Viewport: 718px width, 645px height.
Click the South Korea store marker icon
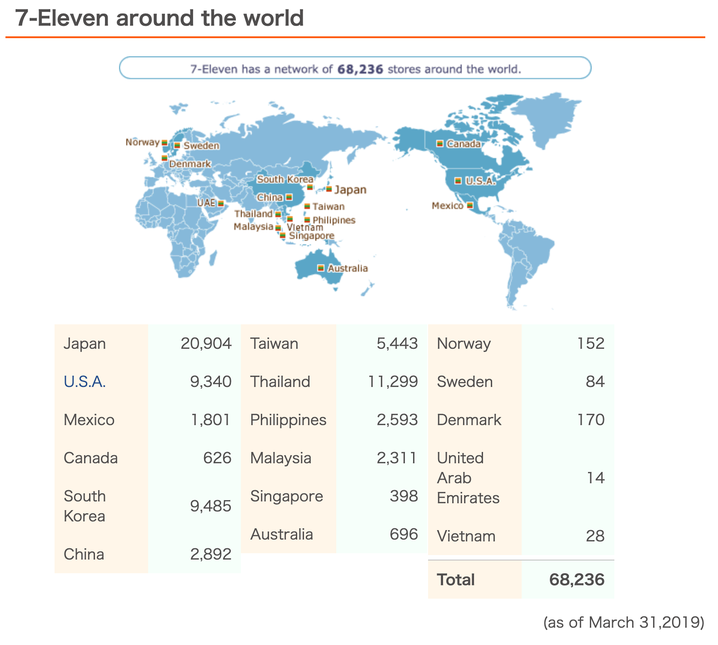[310, 187]
